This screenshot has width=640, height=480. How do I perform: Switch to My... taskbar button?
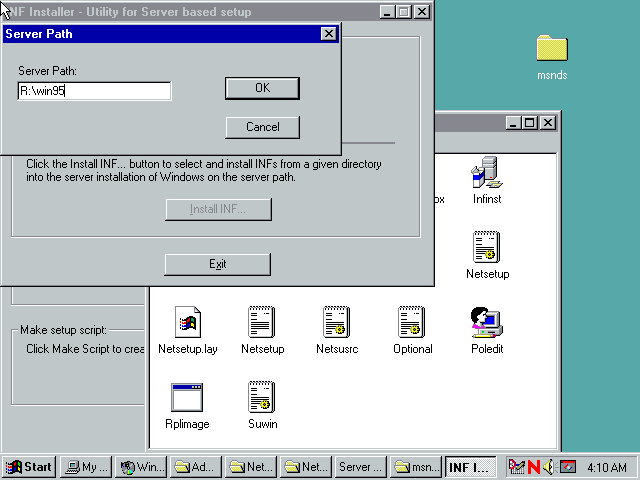click(86, 467)
